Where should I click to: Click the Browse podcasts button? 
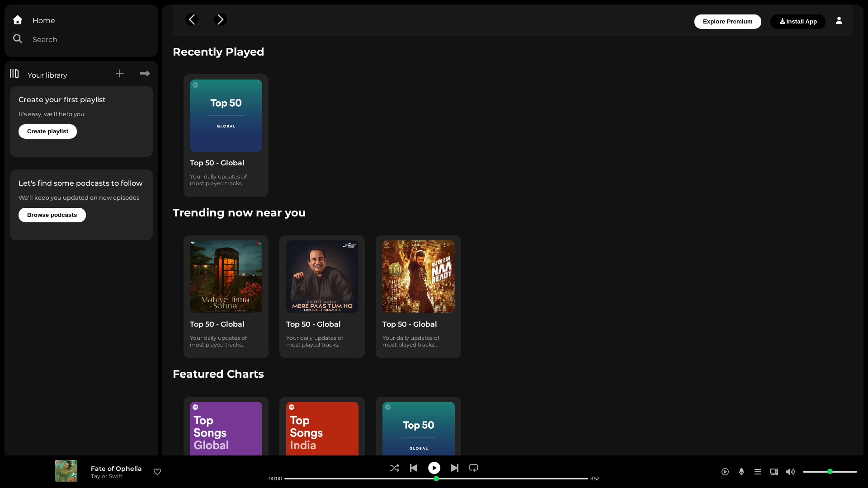click(x=52, y=215)
